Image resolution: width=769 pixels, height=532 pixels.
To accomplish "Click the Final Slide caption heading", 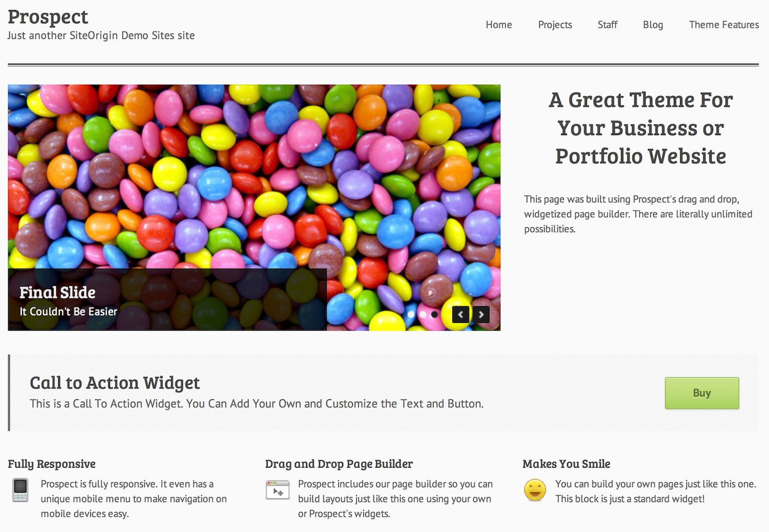I will (57, 292).
